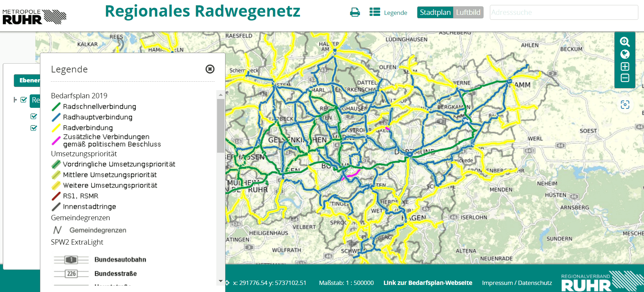Click the globe full-extent icon

pos(625,54)
